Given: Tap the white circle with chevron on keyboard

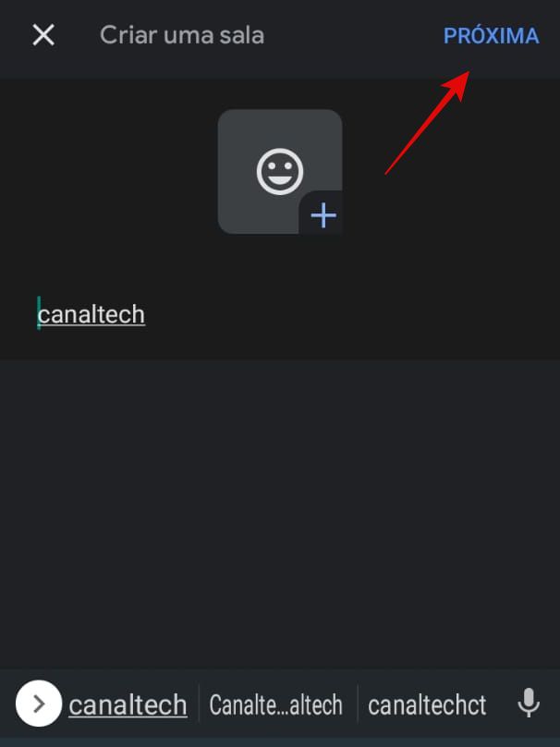Looking at the screenshot, I should pos(39,704).
